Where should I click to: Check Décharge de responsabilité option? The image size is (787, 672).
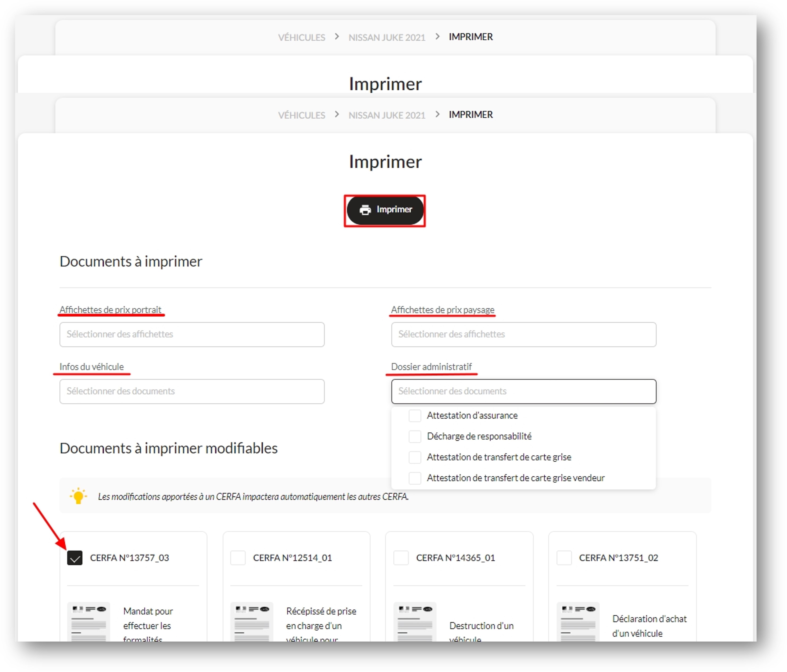click(x=415, y=436)
